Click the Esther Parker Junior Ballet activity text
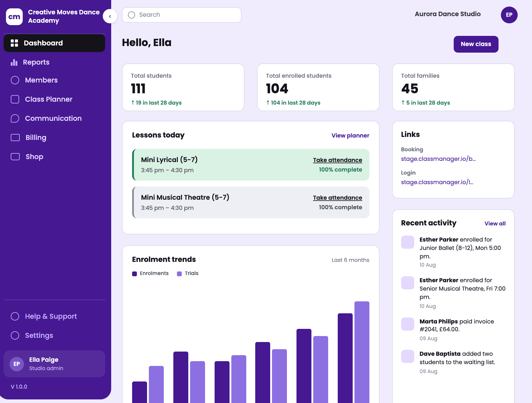Screen dimensions: 532x403 point(460,248)
